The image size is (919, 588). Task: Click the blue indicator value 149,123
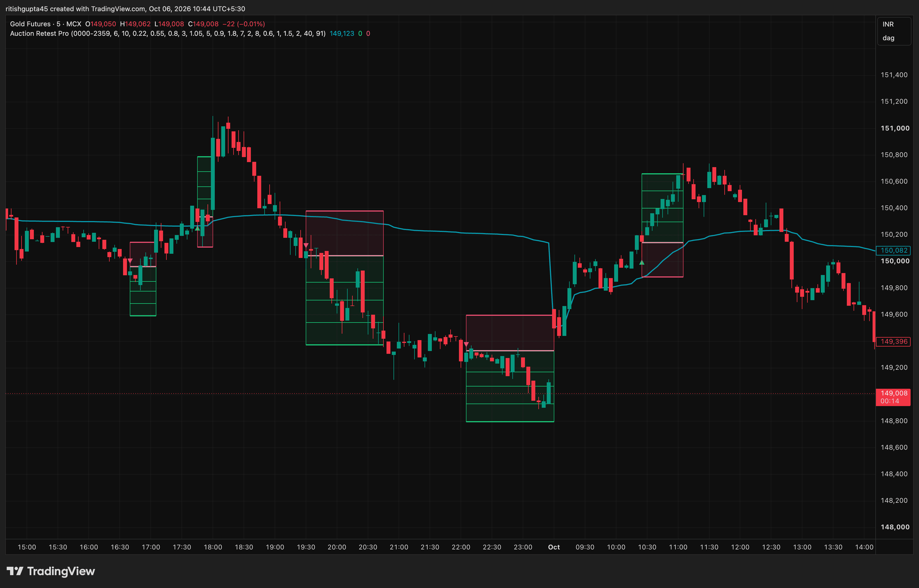(x=342, y=34)
